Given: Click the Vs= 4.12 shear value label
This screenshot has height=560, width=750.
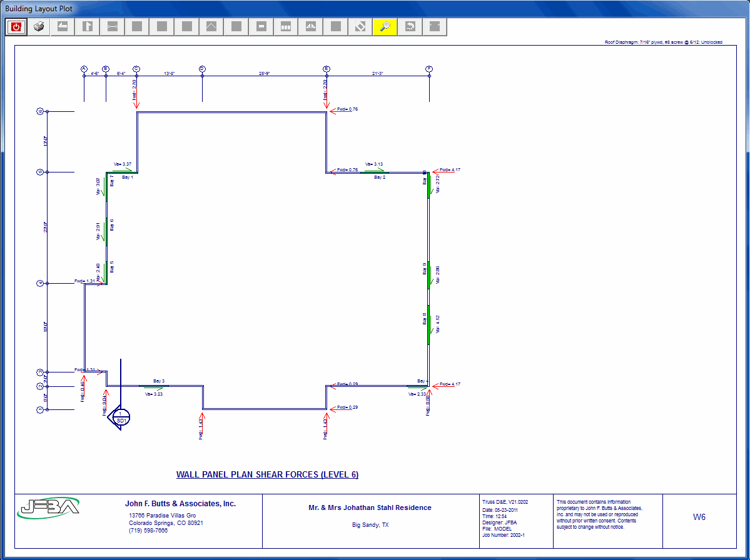Looking at the screenshot, I should tap(438, 324).
